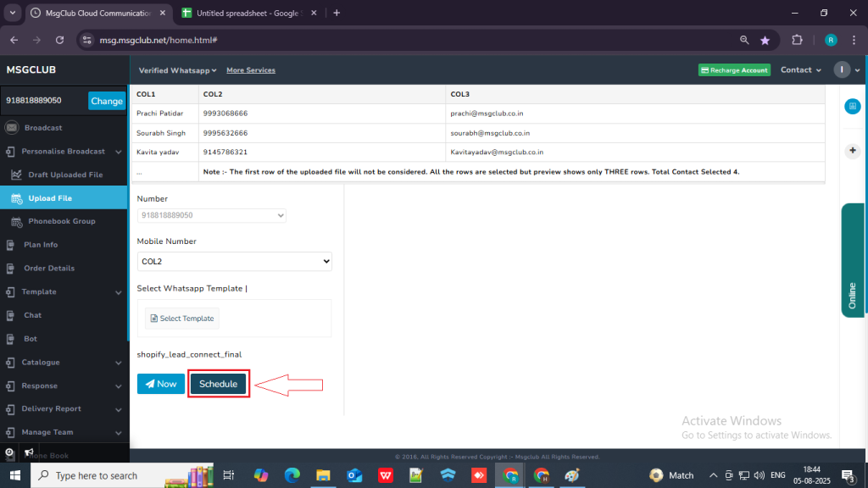The height and width of the screenshot is (488, 868).
Task: Expand the Template sidebar section
Action: point(64,291)
